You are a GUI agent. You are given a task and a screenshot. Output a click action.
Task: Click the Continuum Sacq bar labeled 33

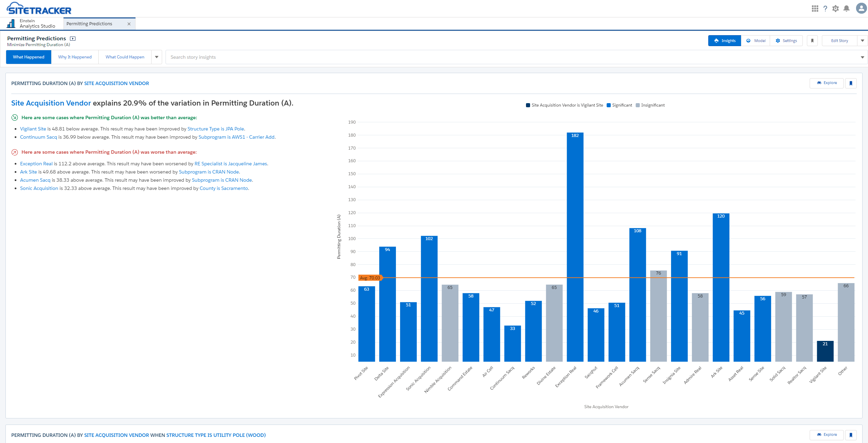(513, 344)
